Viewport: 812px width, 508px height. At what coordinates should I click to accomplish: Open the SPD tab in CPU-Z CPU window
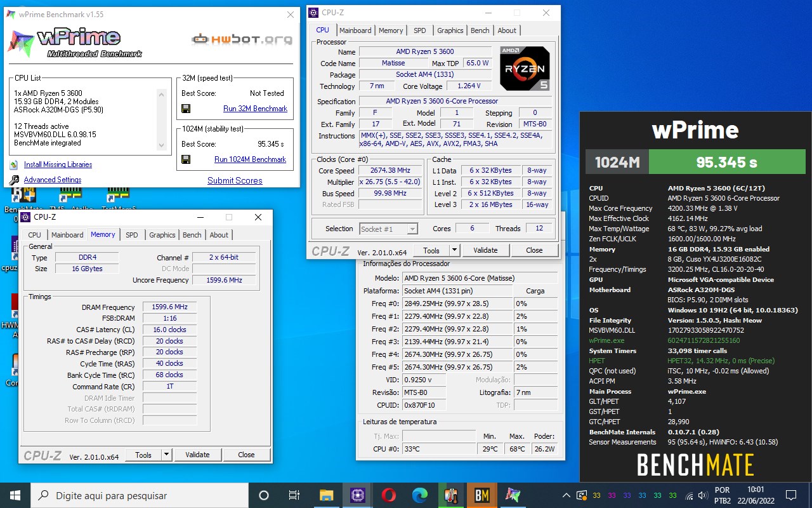[420, 30]
